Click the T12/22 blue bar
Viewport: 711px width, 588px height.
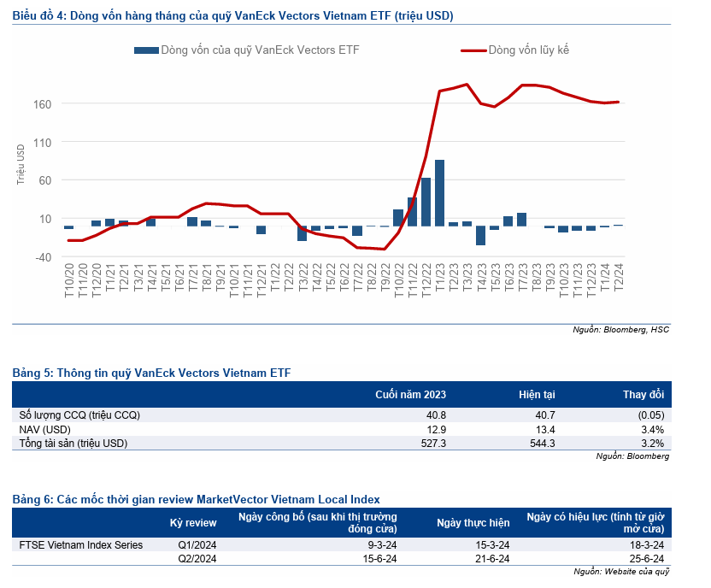426,202
